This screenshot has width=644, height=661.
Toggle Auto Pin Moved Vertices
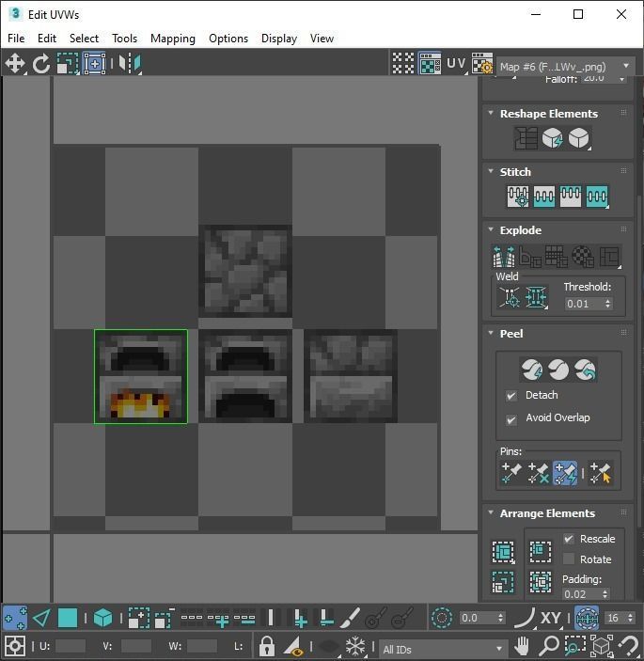pyautogui.click(x=565, y=473)
